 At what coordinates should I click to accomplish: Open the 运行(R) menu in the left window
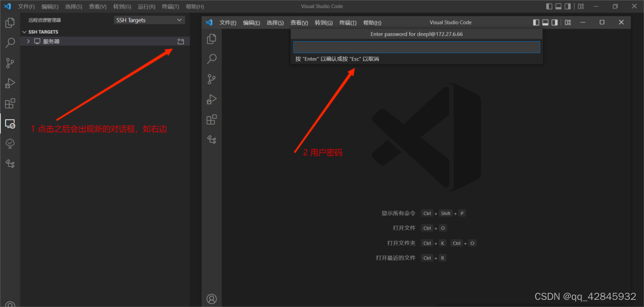tap(146, 7)
